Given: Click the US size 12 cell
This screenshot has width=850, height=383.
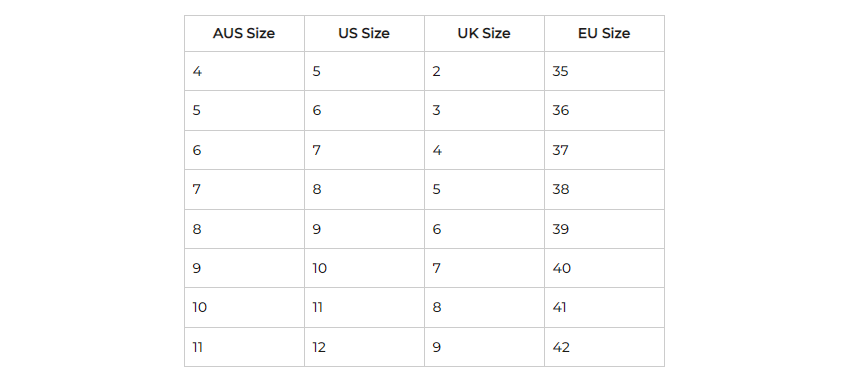Looking at the screenshot, I should coord(364,347).
